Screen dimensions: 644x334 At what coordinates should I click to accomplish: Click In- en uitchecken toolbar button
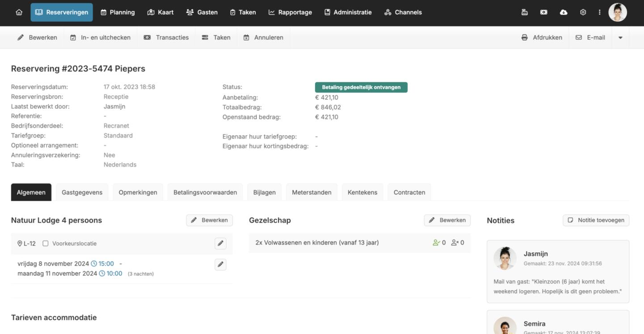point(101,38)
